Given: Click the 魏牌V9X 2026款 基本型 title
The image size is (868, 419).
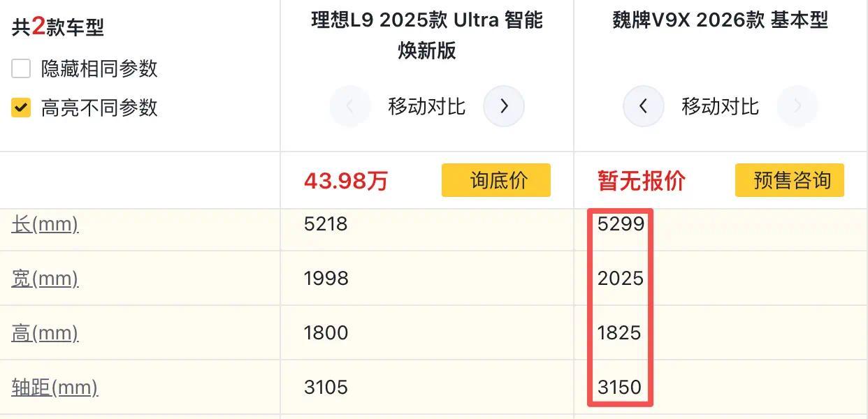Looking at the screenshot, I should click(x=721, y=20).
